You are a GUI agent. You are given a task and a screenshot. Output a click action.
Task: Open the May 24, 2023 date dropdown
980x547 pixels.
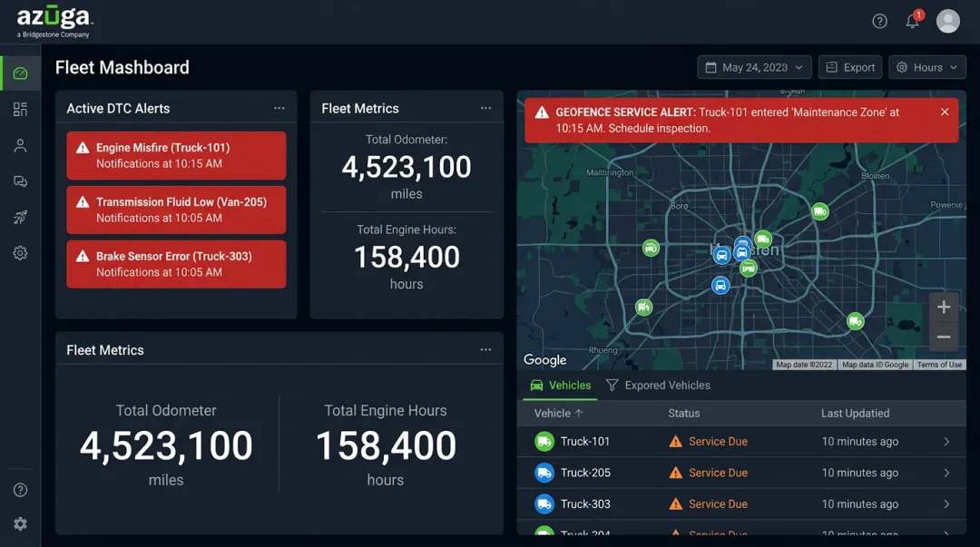click(754, 67)
